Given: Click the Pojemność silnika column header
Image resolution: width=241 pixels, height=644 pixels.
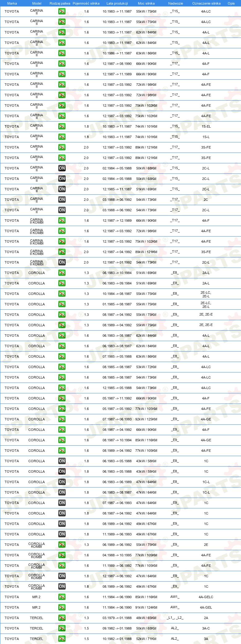Looking at the screenshot, I should tap(86, 3).
